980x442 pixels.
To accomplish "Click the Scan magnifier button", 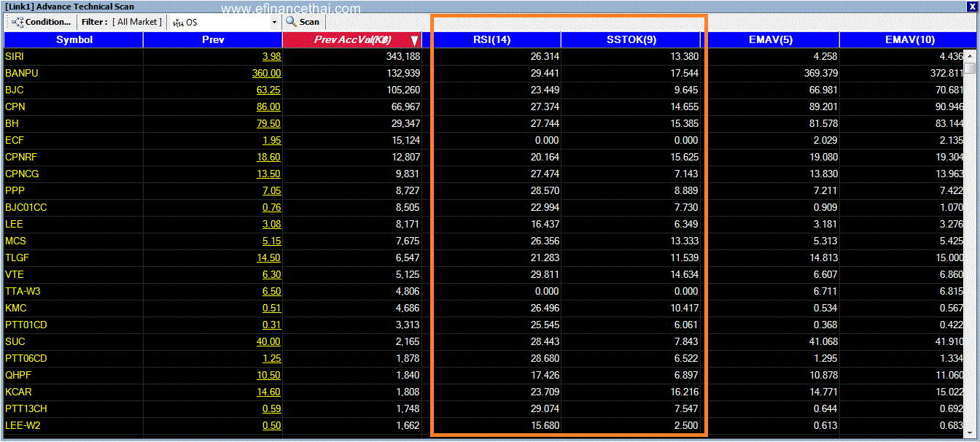I will click(303, 22).
